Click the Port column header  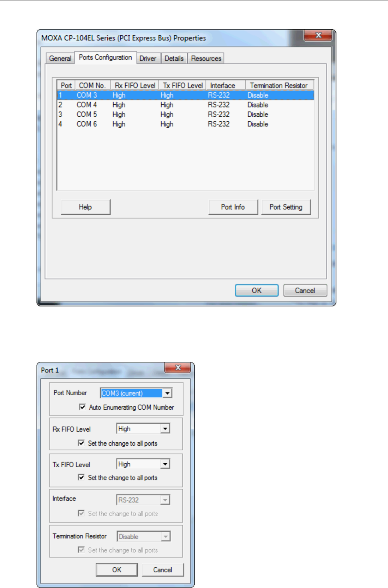coord(66,86)
